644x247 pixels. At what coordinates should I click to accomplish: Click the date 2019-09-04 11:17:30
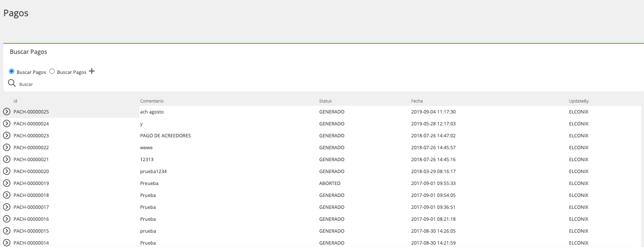434,112
